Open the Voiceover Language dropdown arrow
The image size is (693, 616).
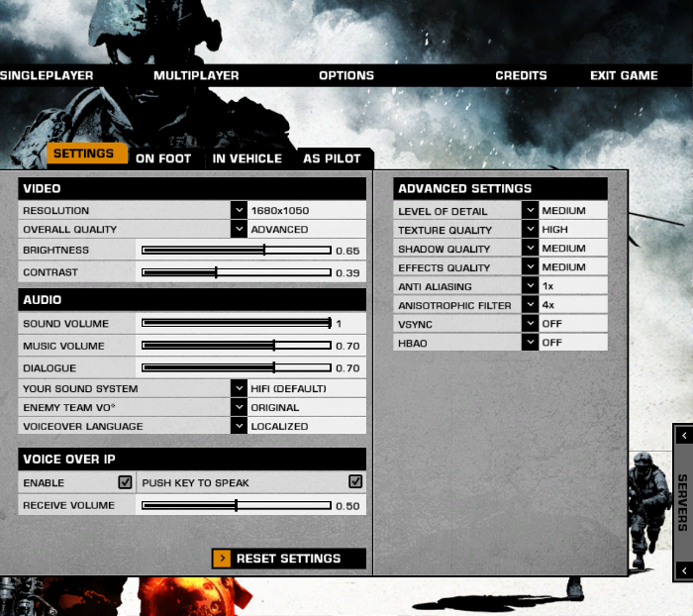point(239,426)
